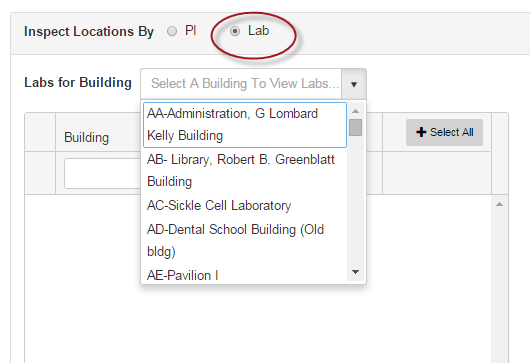Image resolution: width=530 pixels, height=363 pixels.
Task: Open the Labs for Building dropdown arrow
Action: pyautogui.click(x=354, y=84)
